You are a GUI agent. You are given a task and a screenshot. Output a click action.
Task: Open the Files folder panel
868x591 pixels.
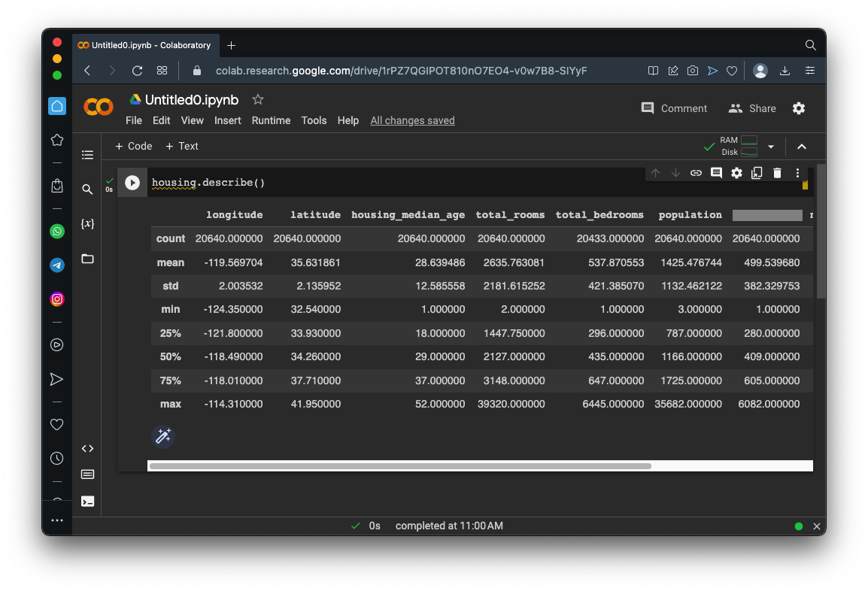coord(87,259)
